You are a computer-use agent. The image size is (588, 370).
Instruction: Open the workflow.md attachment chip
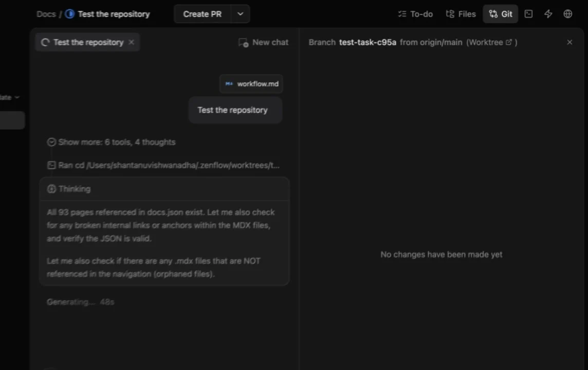(x=251, y=84)
